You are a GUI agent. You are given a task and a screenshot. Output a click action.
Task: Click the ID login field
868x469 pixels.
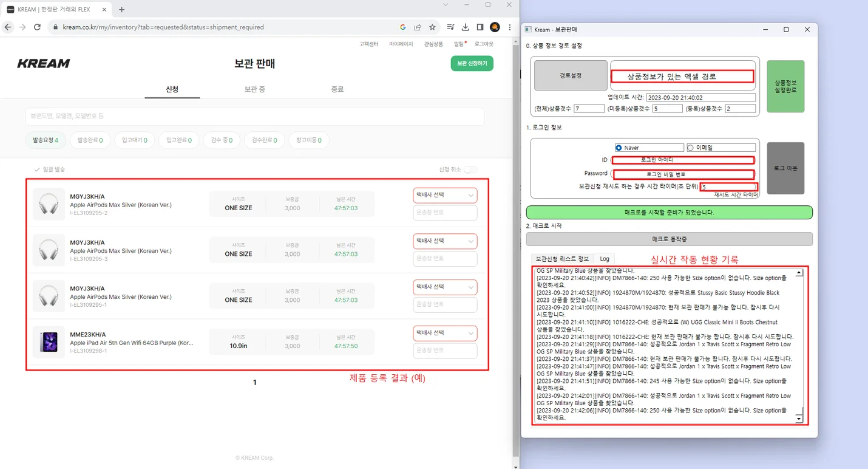[683, 160]
